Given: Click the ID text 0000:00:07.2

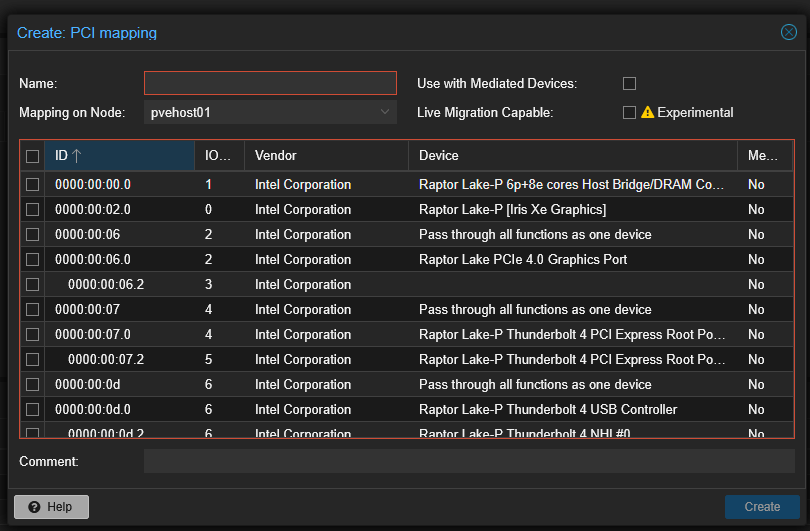Looking at the screenshot, I should (x=106, y=360).
